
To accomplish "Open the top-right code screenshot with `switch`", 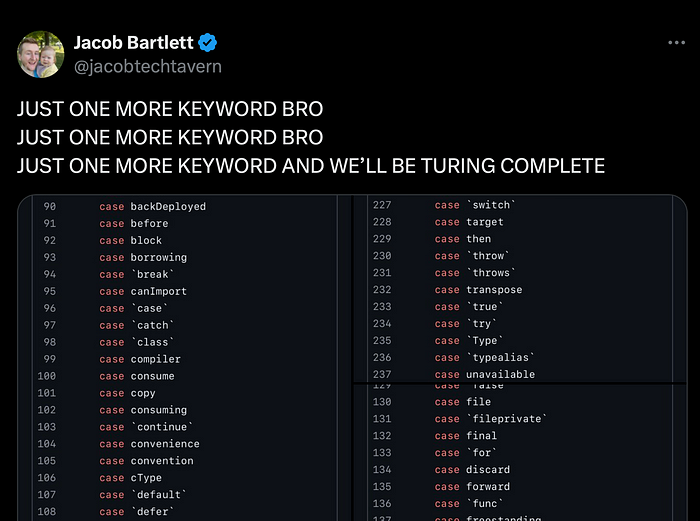I will pyautogui.click(x=520, y=288).
